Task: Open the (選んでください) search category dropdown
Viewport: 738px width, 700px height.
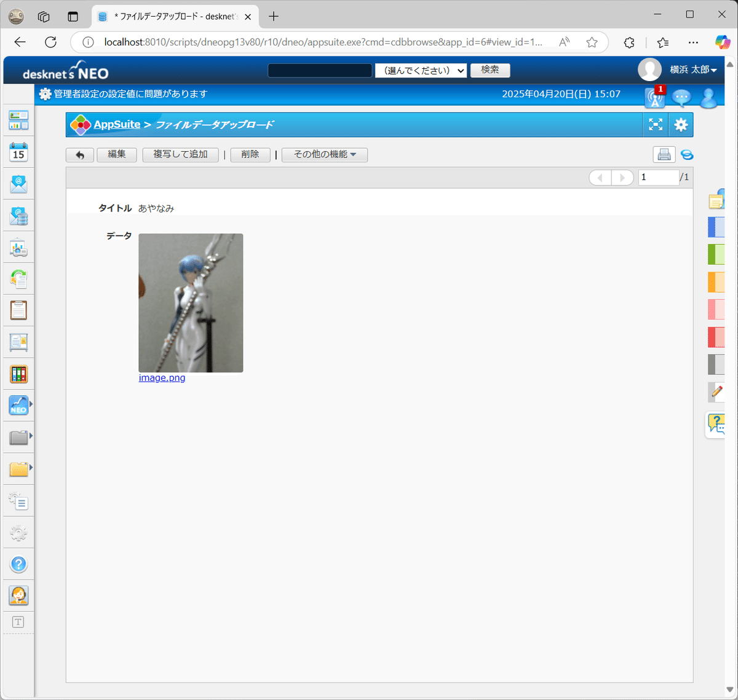Action: click(x=421, y=70)
